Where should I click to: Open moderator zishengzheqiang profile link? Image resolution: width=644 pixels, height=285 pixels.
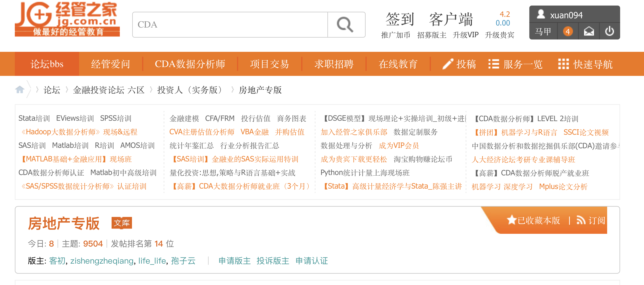102,261
